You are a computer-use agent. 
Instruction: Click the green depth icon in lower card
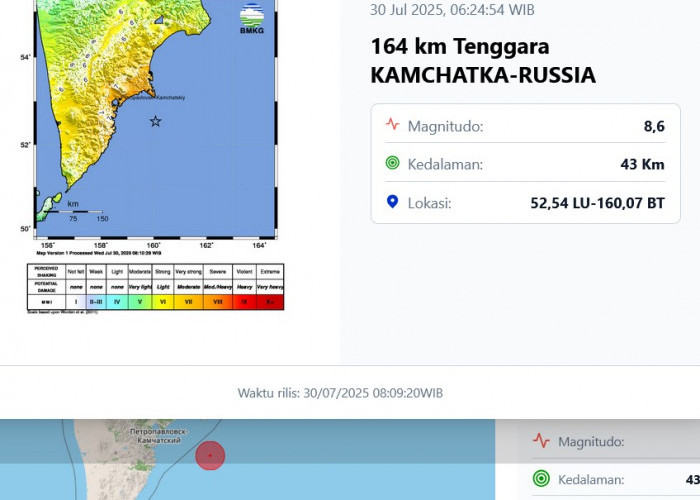click(x=541, y=479)
